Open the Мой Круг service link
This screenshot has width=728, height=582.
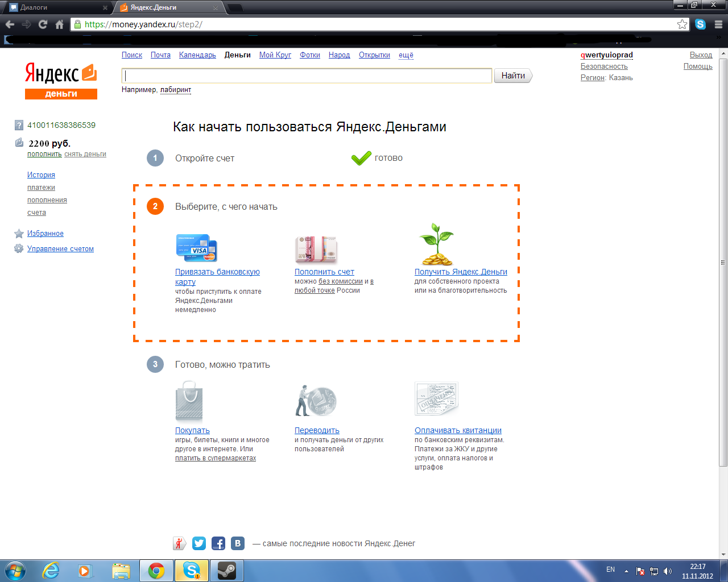(x=275, y=55)
